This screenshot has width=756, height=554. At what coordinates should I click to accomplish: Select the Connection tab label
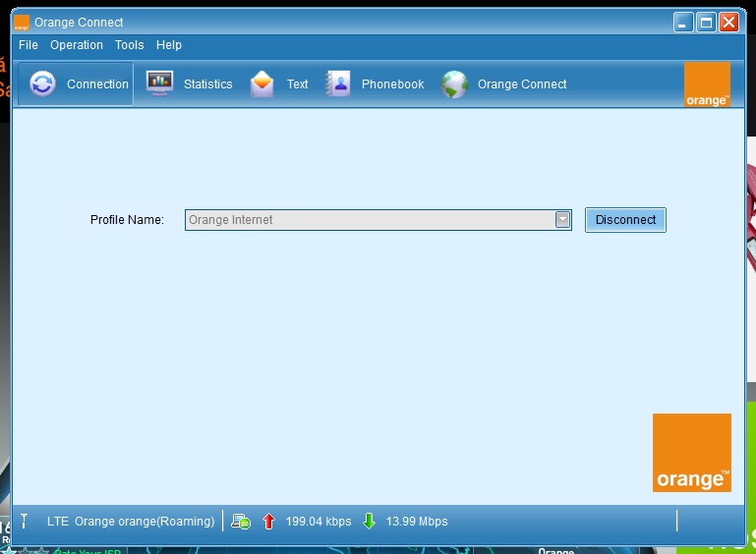tap(97, 84)
